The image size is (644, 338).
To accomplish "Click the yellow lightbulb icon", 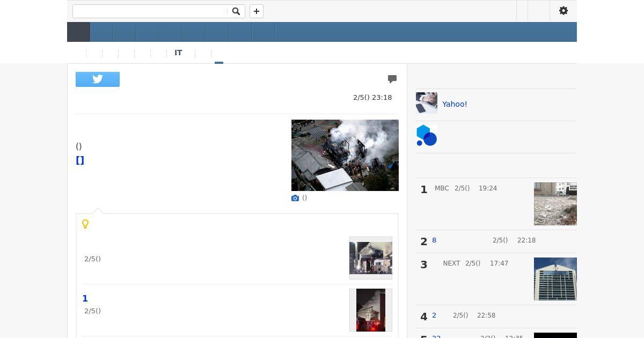I will 85,224.
